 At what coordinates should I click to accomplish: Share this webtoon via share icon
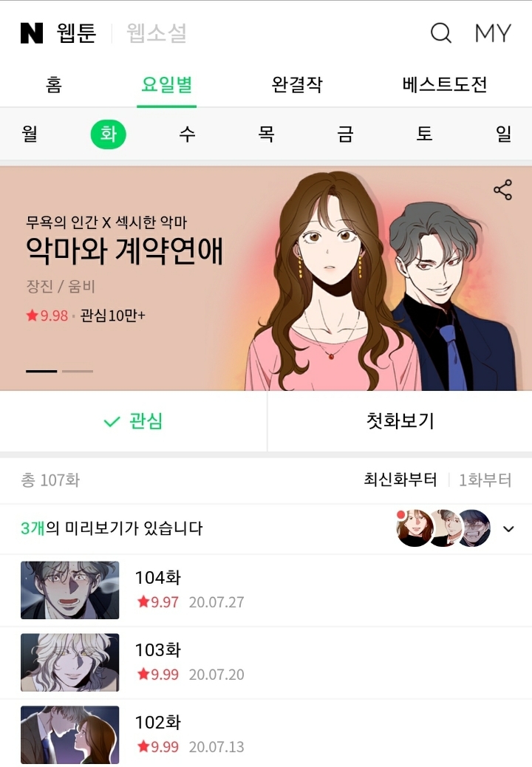pyautogui.click(x=502, y=190)
